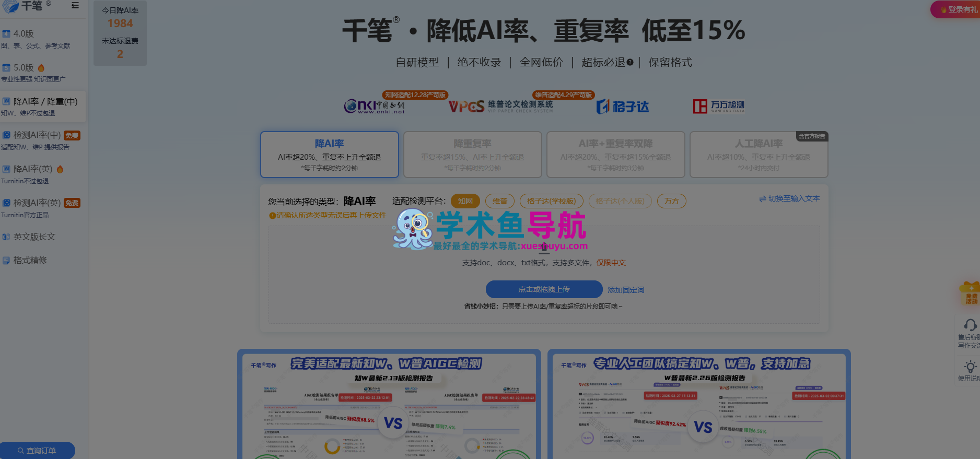The image size is (980, 459).
Task: Click the 万方检测 logo
Action: pos(719,107)
